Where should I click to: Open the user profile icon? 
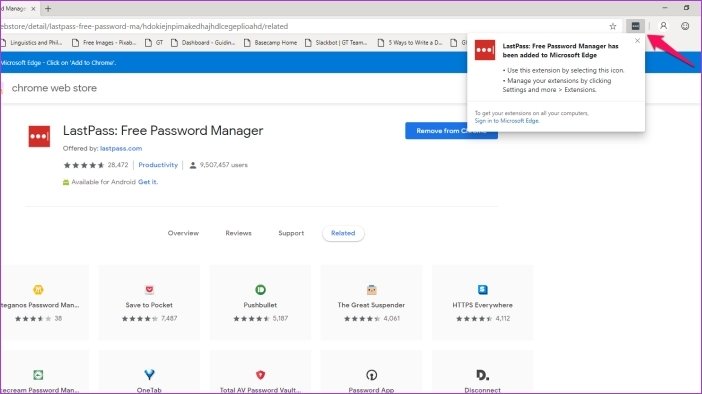[x=663, y=26]
